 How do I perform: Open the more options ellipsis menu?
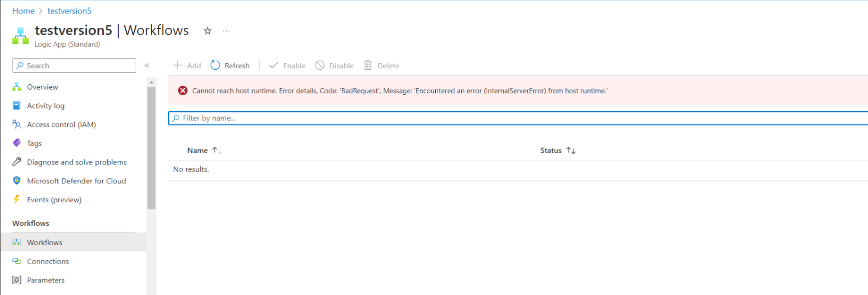[227, 31]
